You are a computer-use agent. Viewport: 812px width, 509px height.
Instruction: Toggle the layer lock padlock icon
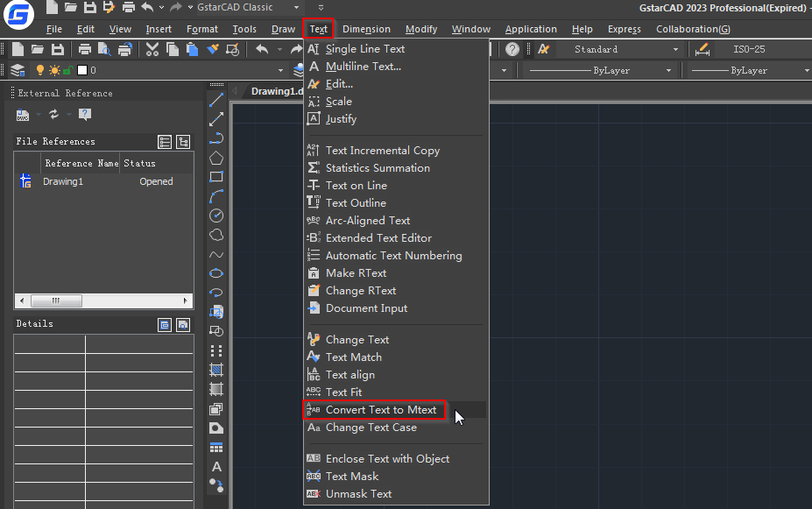(x=68, y=70)
